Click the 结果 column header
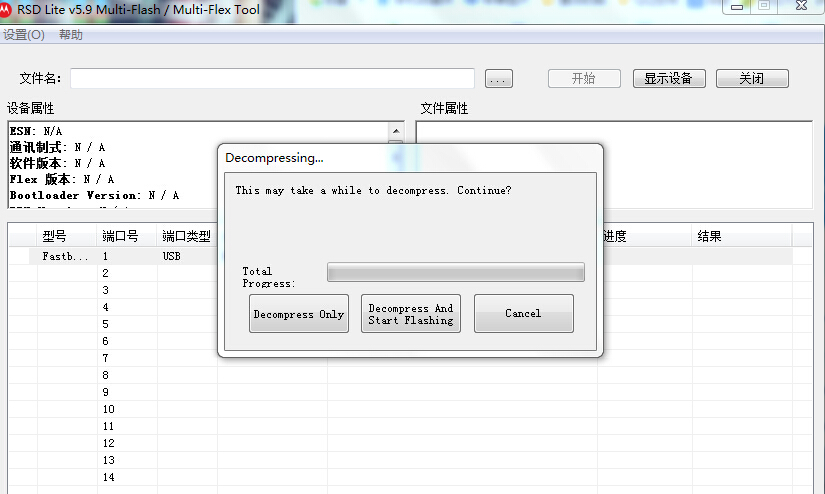Screen dimensions: 825x494 pyautogui.click(x=742, y=236)
